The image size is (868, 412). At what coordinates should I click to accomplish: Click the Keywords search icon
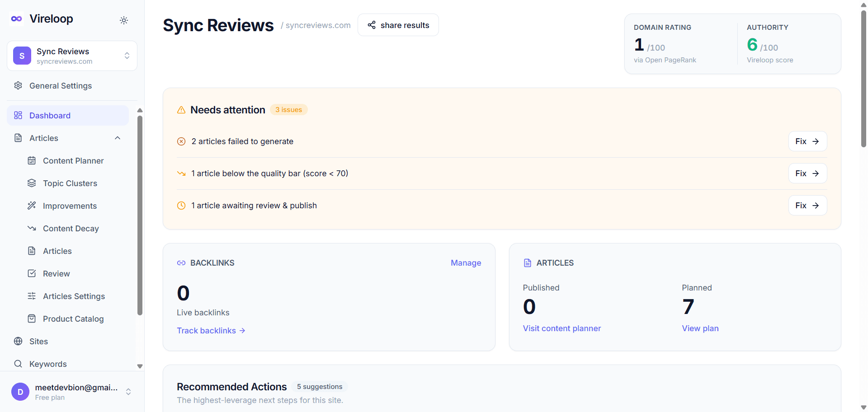[x=18, y=364]
